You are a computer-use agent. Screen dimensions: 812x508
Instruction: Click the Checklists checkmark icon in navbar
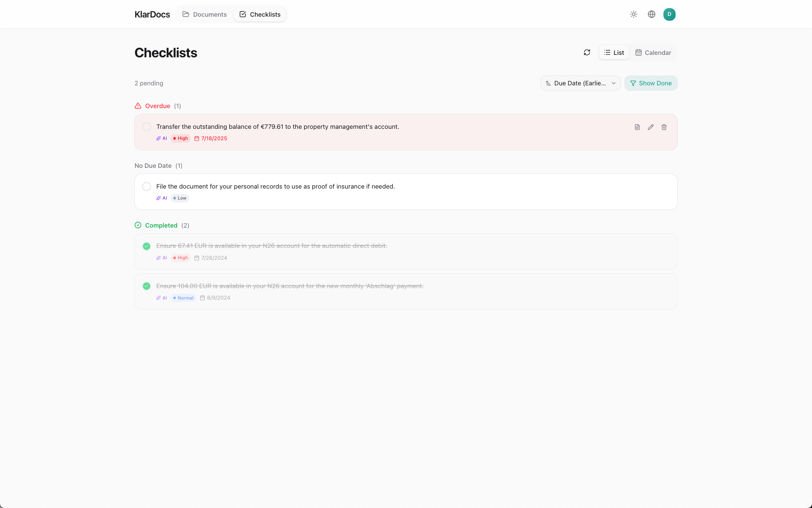pyautogui.click(x=242, y=14)
